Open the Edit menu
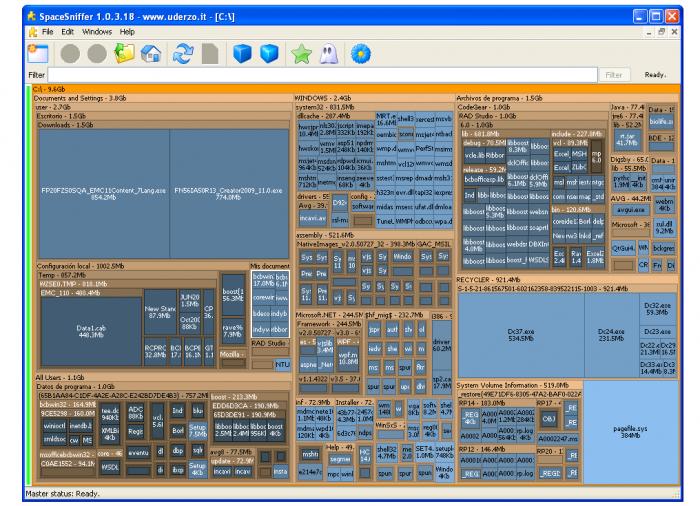700x506 pixels. pyautogui.click(x=67, y=32)
